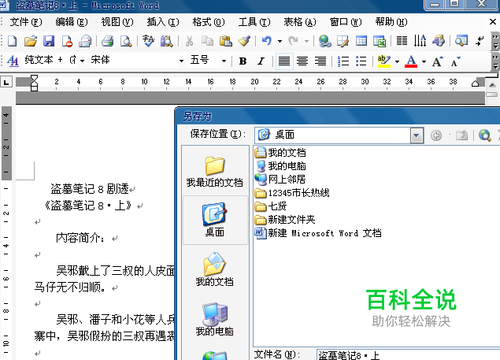This screenshot has width=500, height=360.
Task: Insert a table from the toolbar
Action: pyautogui.click(x=361, y=41)
